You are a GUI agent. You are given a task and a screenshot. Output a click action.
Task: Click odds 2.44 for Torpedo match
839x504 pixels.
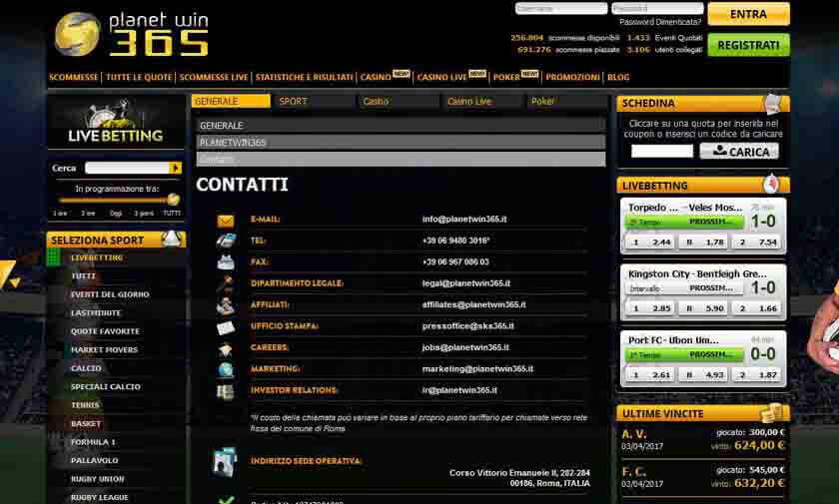coord(650,243)
